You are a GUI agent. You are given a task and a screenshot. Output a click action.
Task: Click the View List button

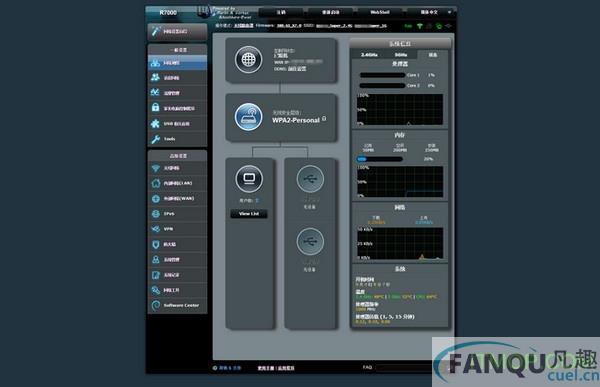(x=249, y=214)
